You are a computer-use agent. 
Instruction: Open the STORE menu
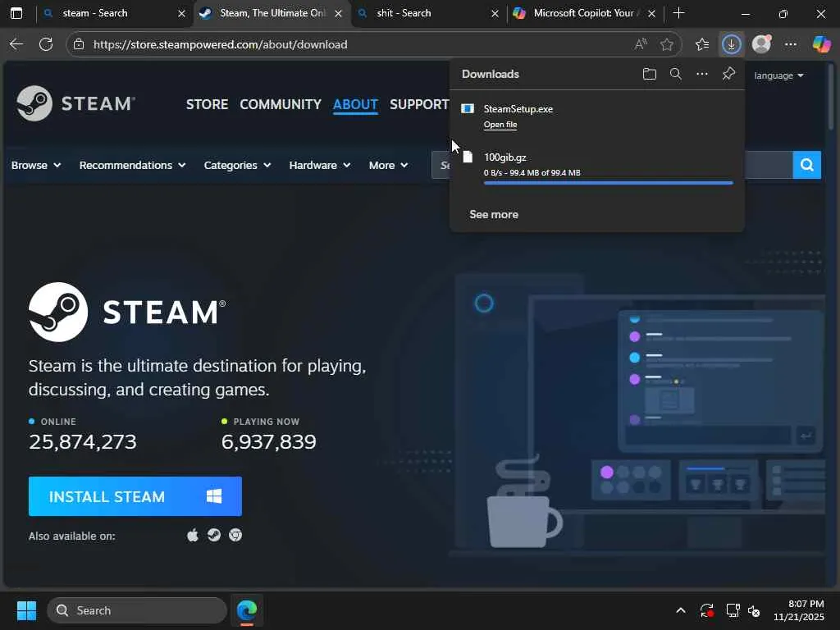[x=207, y=104]
